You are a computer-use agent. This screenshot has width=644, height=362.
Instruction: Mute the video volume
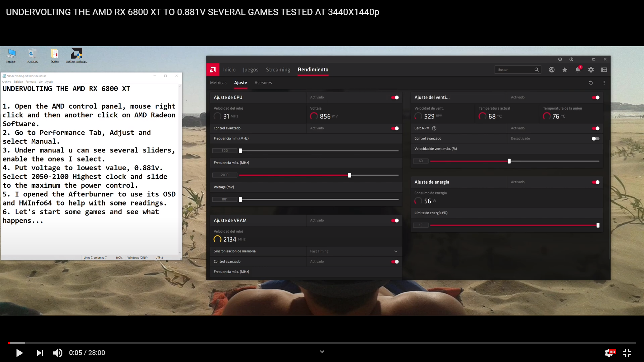point(58,353)
